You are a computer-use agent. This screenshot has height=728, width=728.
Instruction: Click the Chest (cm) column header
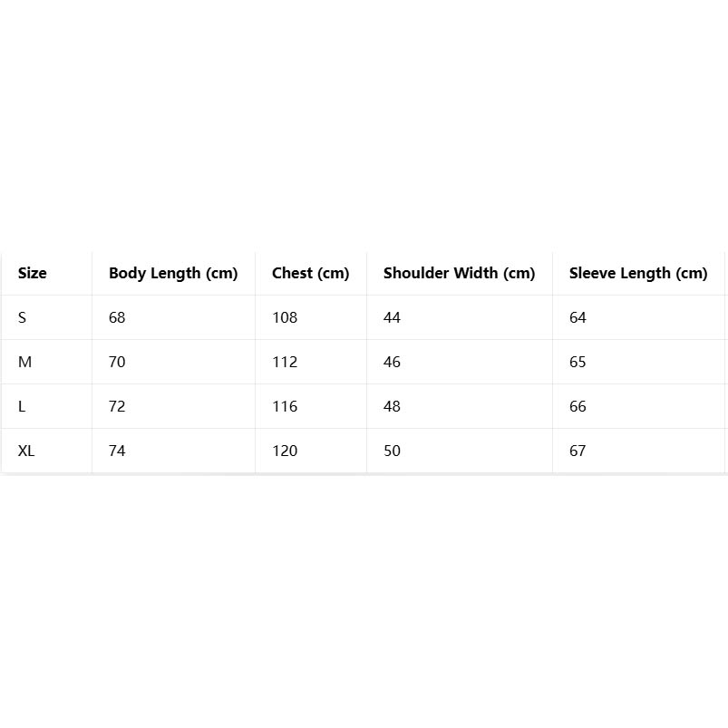[310, 273]
